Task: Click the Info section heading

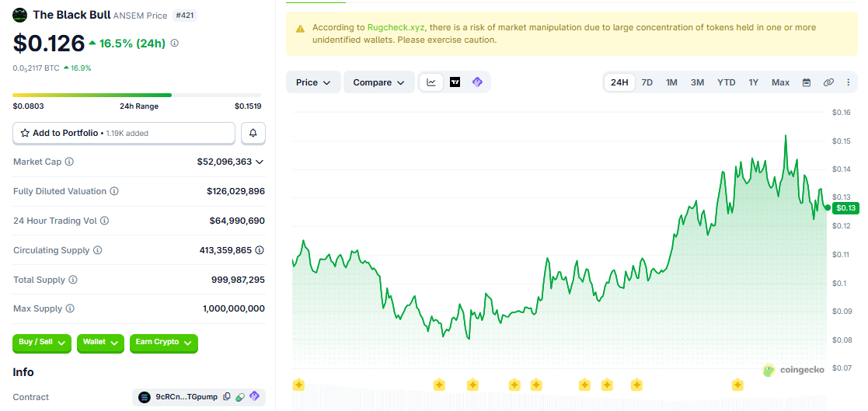Action: click(x=23, y=372)
